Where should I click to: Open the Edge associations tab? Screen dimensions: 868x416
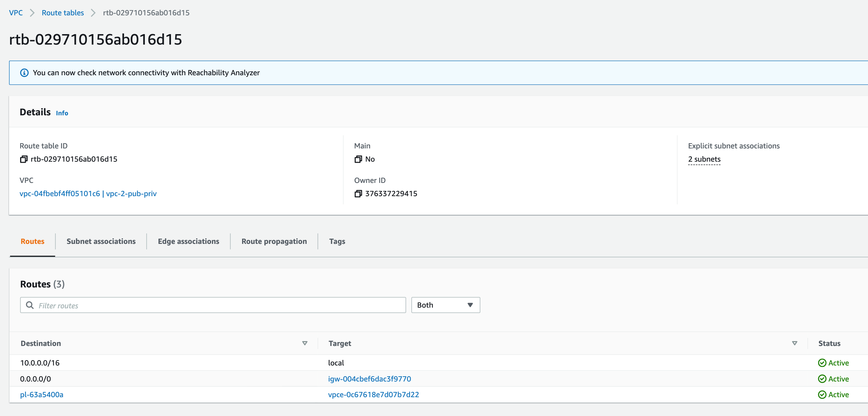[x=188, y=241]
